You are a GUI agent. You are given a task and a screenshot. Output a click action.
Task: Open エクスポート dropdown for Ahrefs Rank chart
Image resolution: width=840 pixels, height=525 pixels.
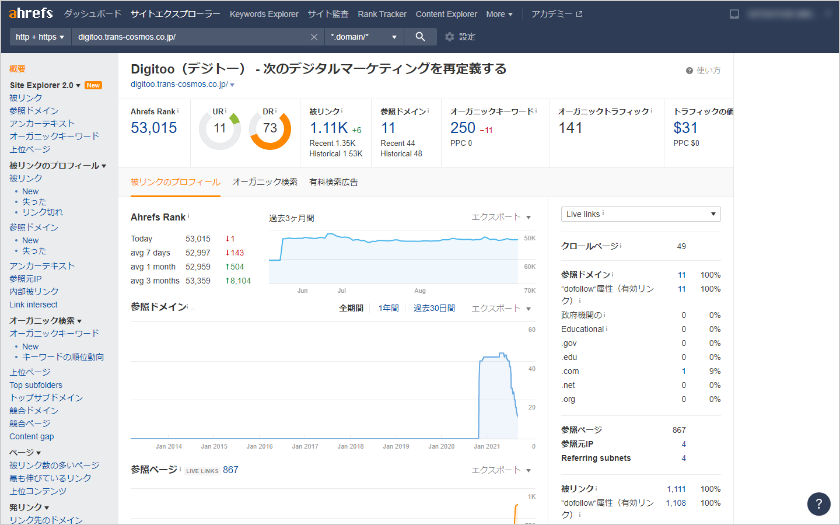pos(501,217)
